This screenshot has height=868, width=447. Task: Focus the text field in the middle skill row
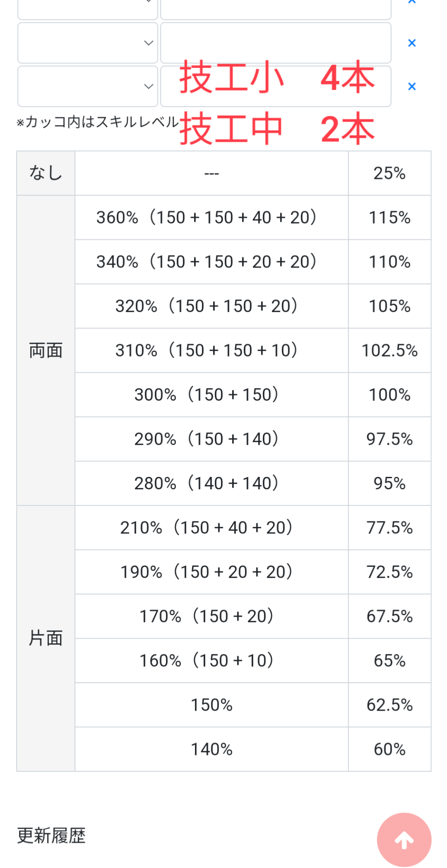point(275,43)
